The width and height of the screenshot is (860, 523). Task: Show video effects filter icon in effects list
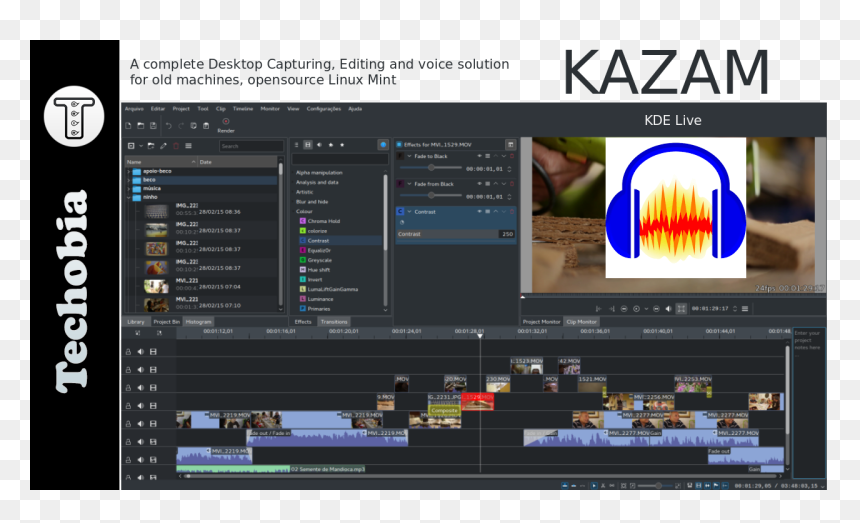point(308,145)
